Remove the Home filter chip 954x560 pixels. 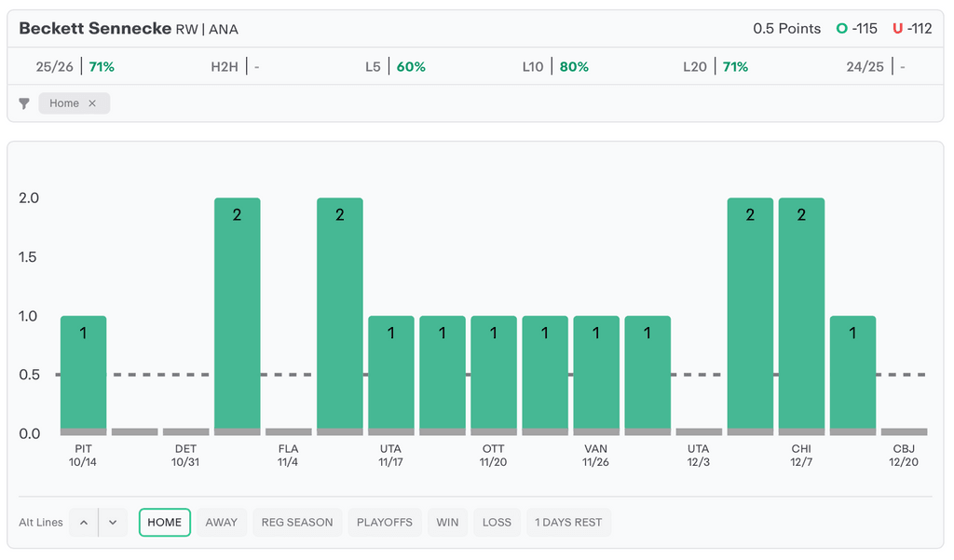pyautogui.click(x=92, y=103)
